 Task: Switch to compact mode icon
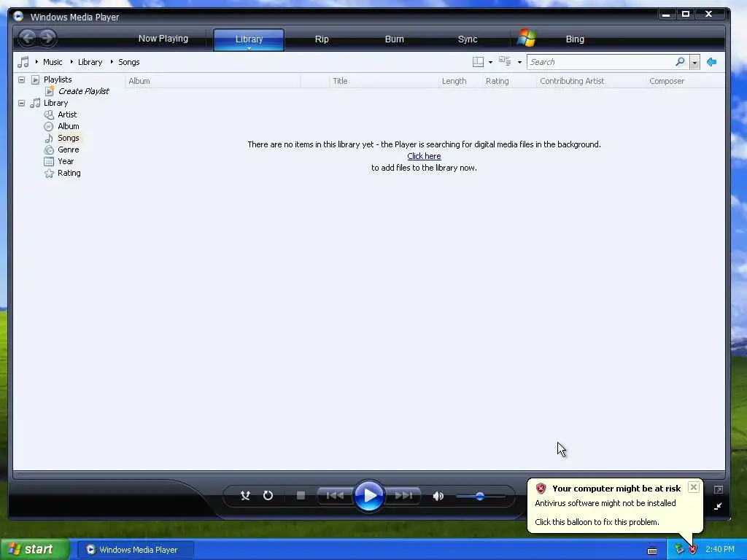click(x=718, y=506)
